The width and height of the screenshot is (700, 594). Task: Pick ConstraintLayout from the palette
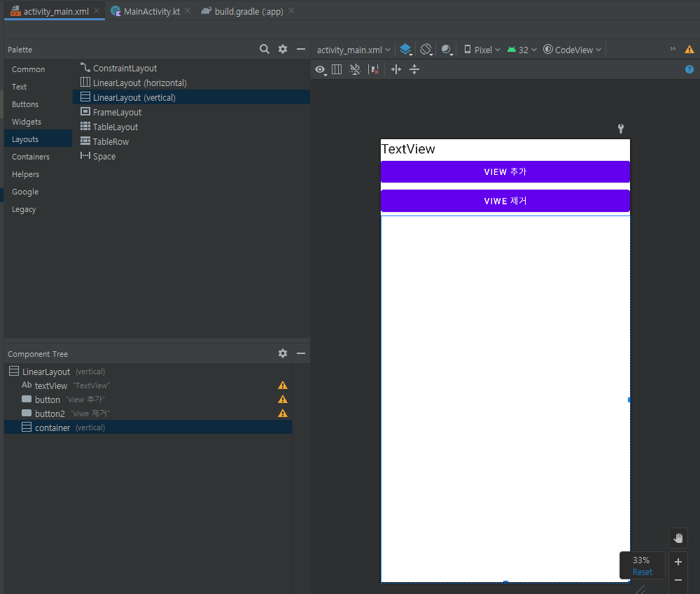point(192,68)
